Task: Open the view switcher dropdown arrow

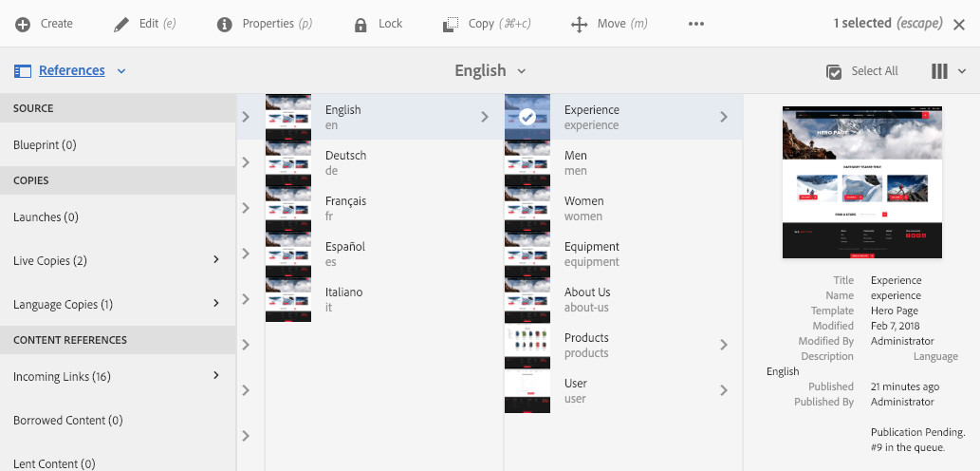Action: click(962, 71)
